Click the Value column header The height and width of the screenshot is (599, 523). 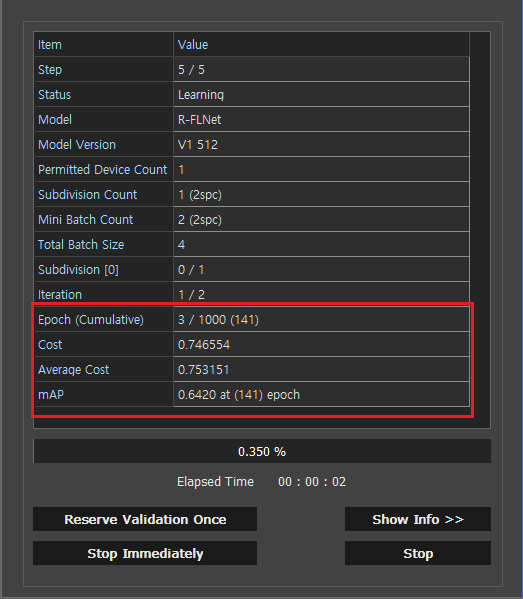pyautogui.click(x=321, y=45)
